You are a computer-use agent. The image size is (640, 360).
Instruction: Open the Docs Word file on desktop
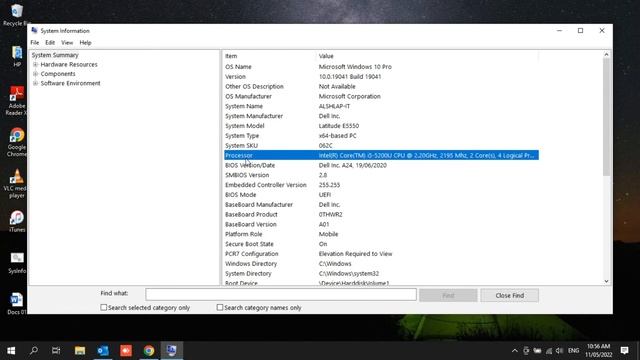pos(17,304)
